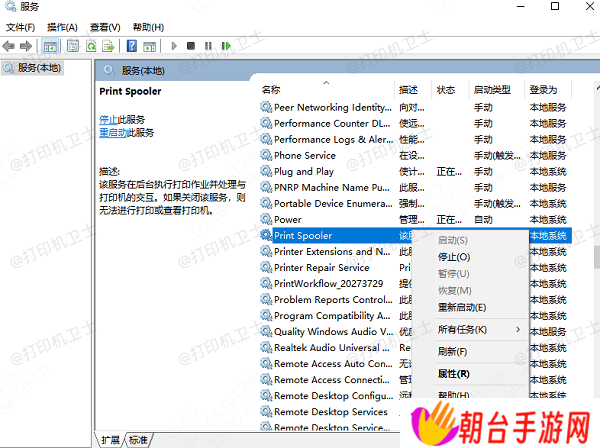
Task: Minimize the 服务 window
Action: click(520, 6)
